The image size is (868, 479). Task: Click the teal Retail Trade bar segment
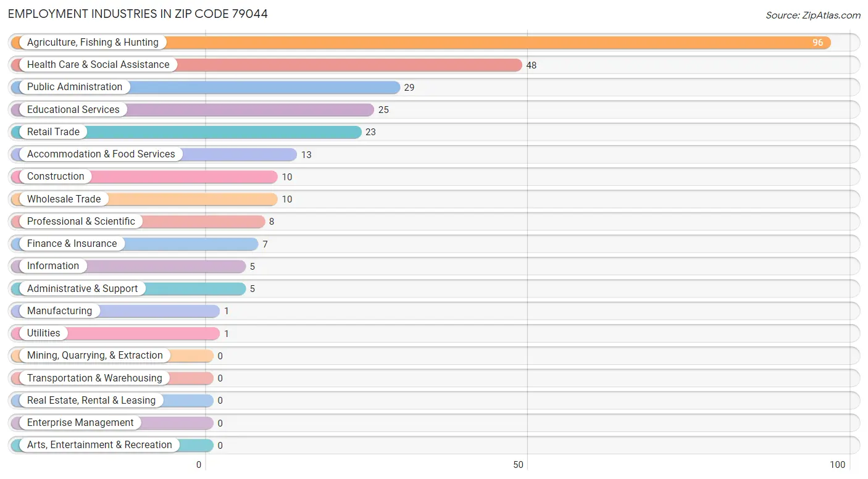186,132
